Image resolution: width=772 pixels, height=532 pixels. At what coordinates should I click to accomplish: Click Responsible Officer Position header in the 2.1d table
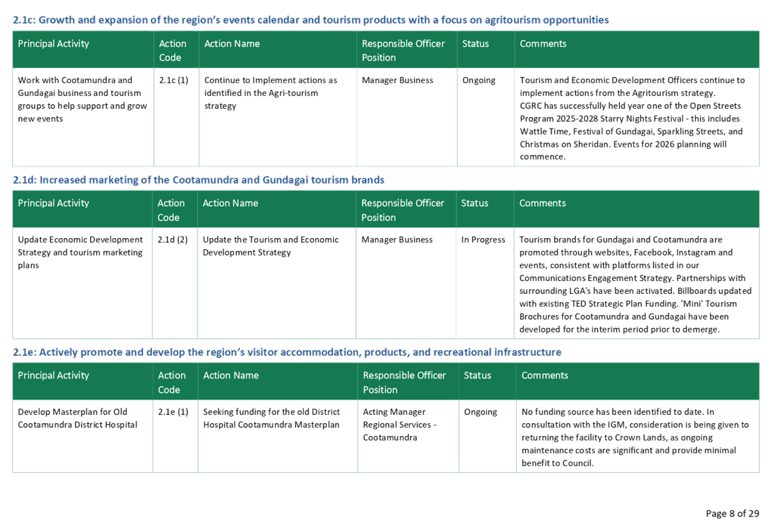(403, 210)
